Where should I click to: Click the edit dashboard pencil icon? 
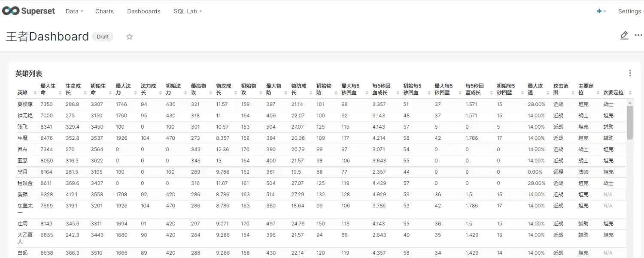(x=624, y=36)
